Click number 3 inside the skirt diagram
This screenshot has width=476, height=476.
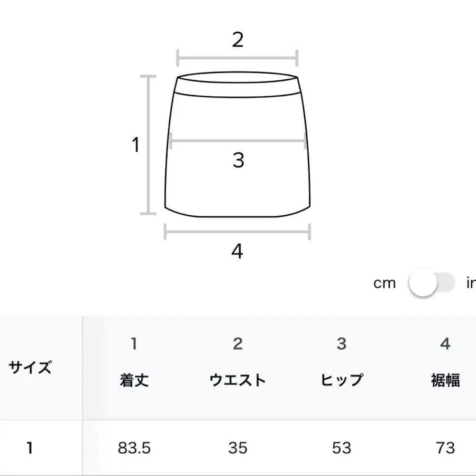pyautogui.click(x=239, y=159)
